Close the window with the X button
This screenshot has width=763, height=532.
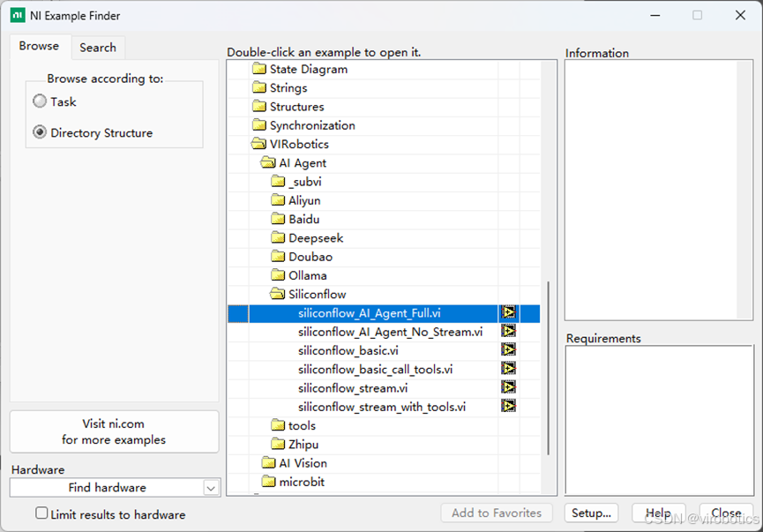[740, 16]
